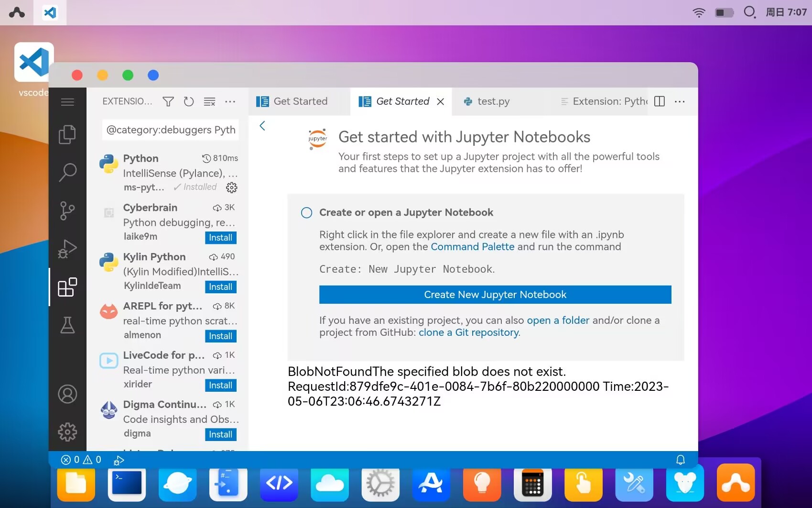Viewport: 812px width, 508px height.
Task: Mark Create or open a Jupyter Notebook step
Action: coord(307,213)
